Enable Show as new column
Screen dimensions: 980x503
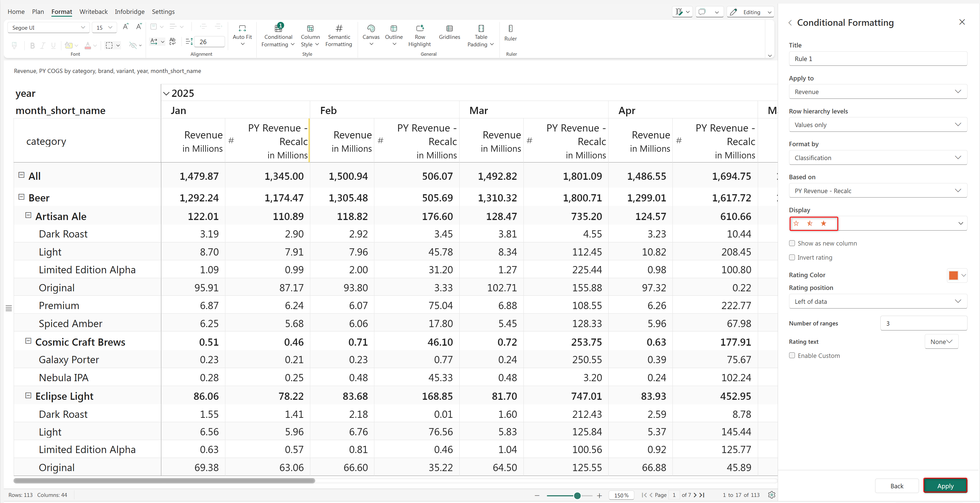pyautogui.click(x=792, y=243)
